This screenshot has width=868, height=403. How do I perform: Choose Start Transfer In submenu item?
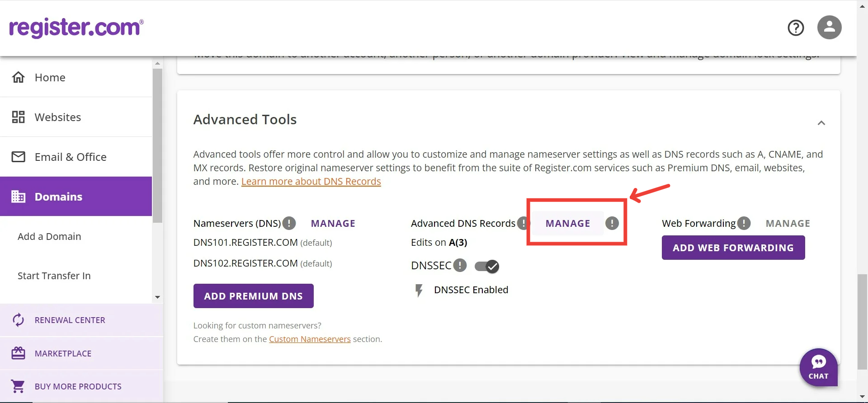pos(54,276)
